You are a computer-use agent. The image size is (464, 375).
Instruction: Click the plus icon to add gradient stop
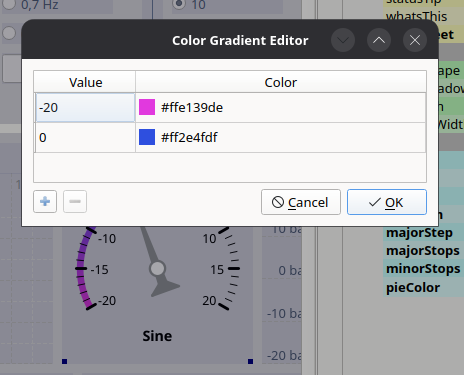[x=45, y=201]
